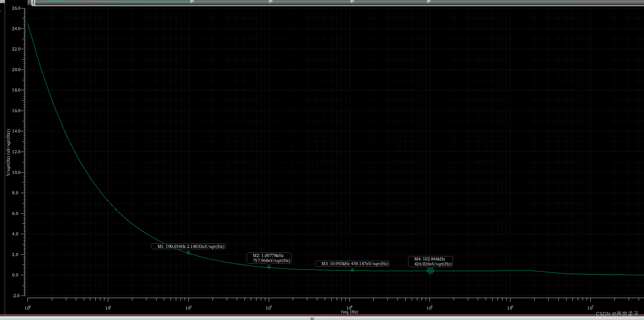
Task: Click the M3 marker point on the curve
Action: coord(352,270)
